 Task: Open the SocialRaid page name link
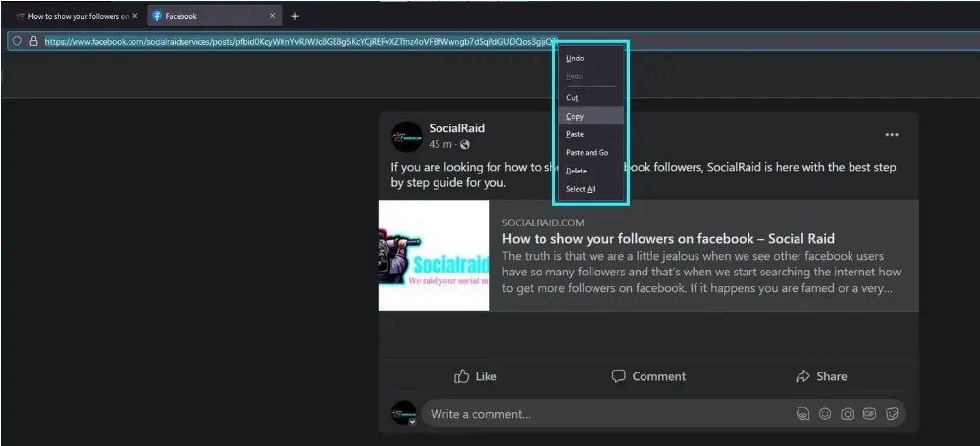(456, 128)
